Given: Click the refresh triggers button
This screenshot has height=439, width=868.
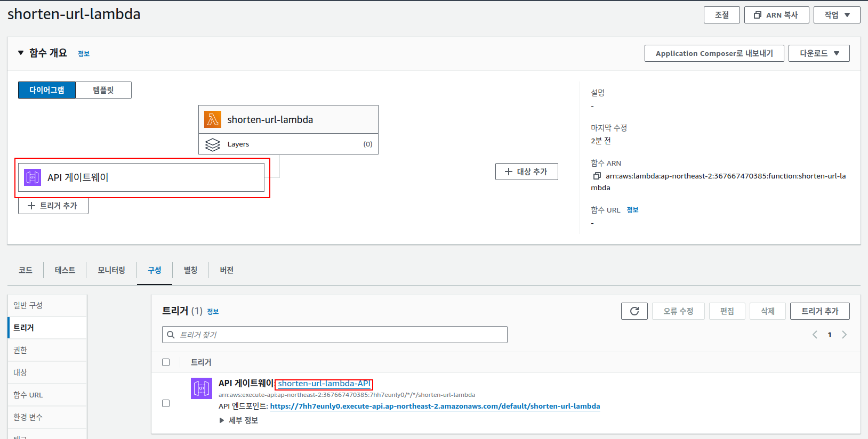Looking at the screenshot, I should (634, 311).
